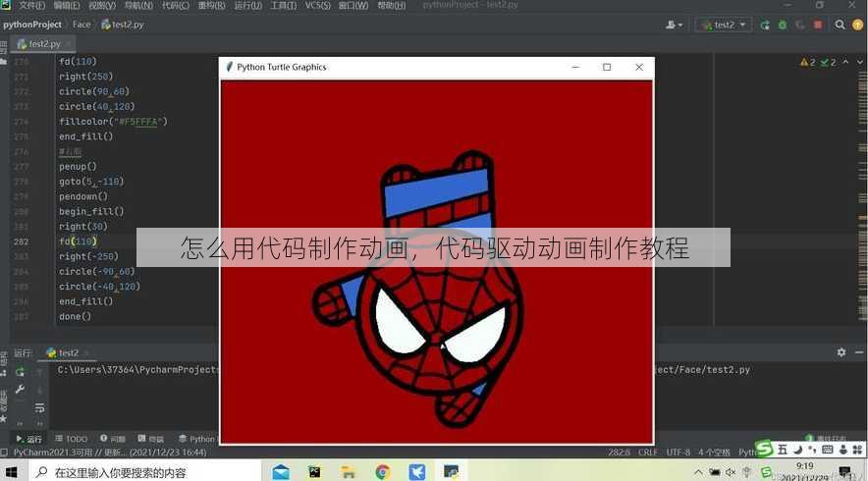Click the test2.py breadcrumb
The image size is (868, 481).
tap(123, 25)
